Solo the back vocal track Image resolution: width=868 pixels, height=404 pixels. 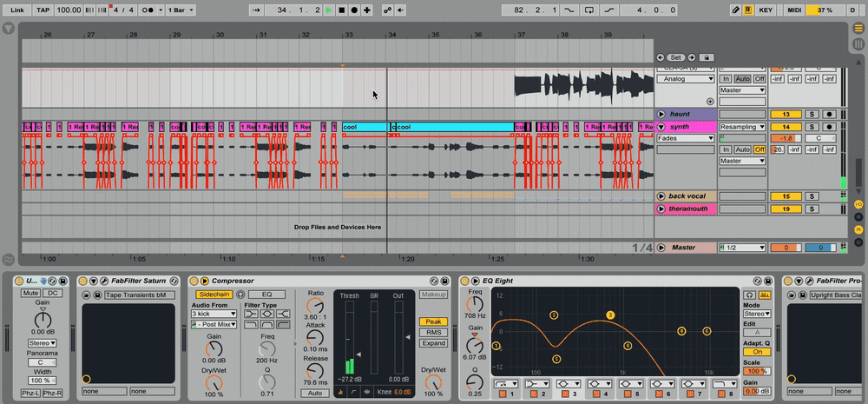click(x=812, y=196)
